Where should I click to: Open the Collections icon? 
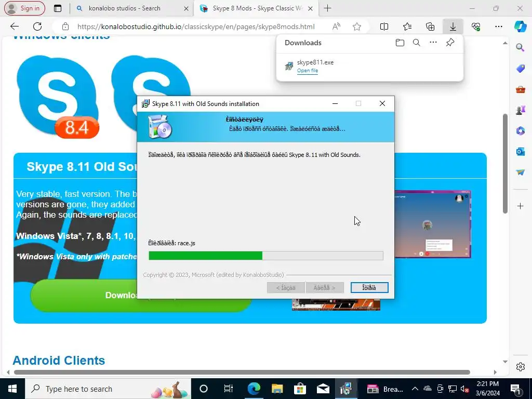[430, 26]
